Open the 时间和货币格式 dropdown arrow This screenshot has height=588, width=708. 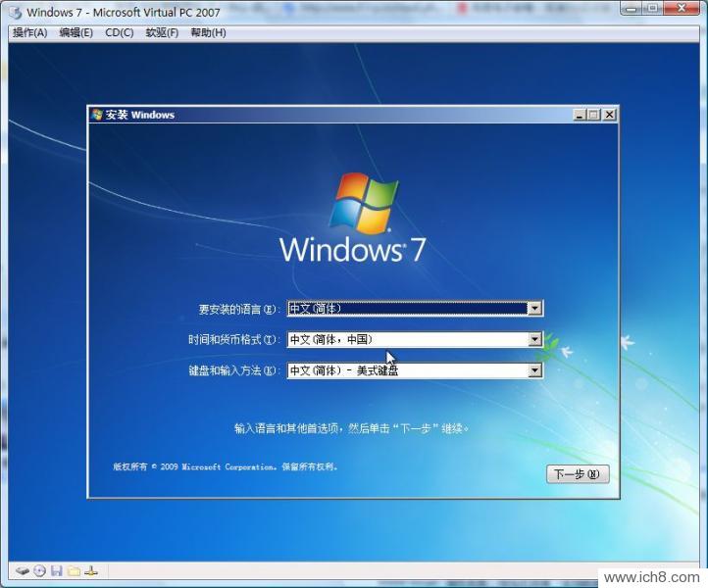coord(534,340)
